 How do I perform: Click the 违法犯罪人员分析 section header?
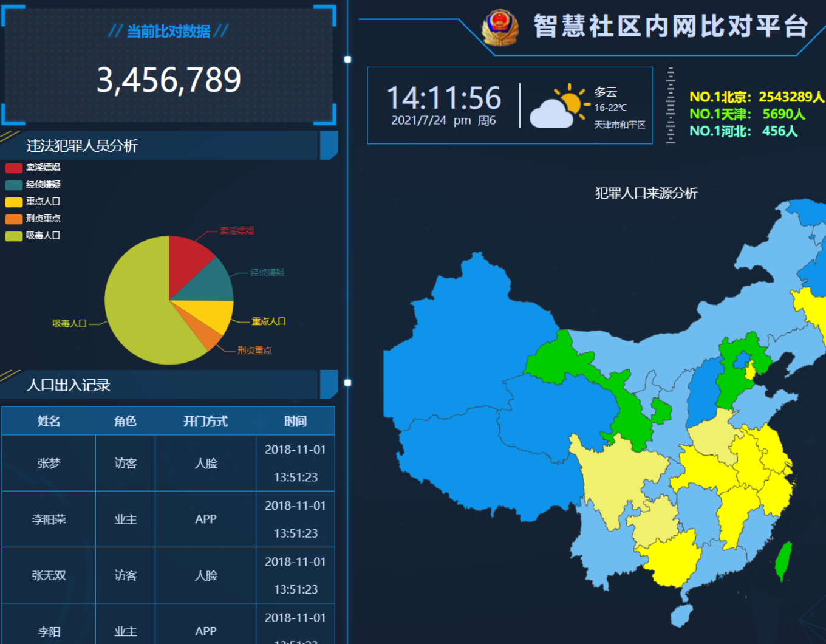coord(82,146)
